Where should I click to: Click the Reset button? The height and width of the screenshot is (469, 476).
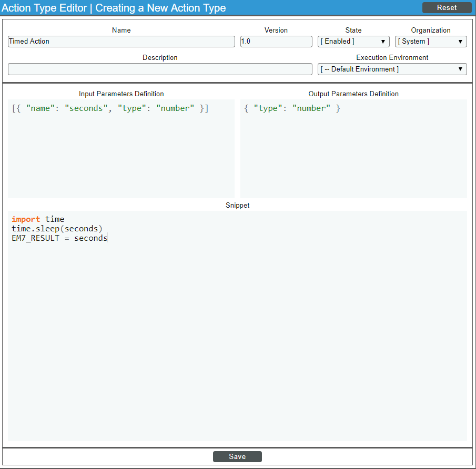[447, 7]
